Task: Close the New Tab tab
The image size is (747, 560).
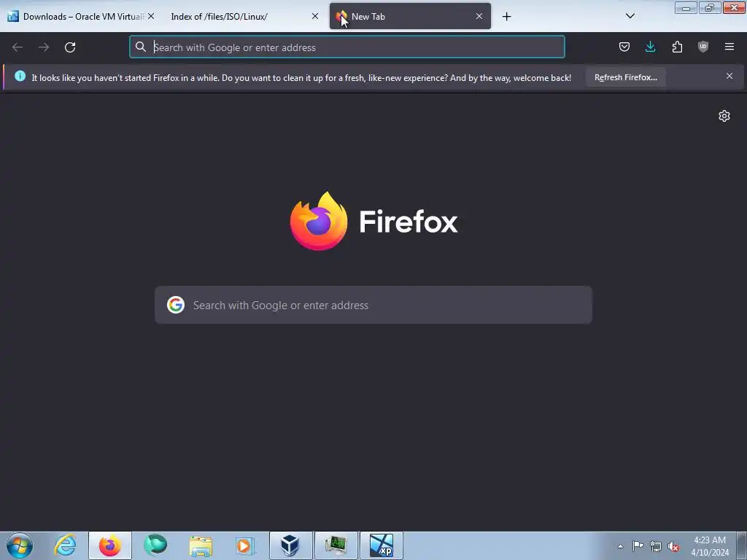Action: pyautogui.click(x=479, y=17)
